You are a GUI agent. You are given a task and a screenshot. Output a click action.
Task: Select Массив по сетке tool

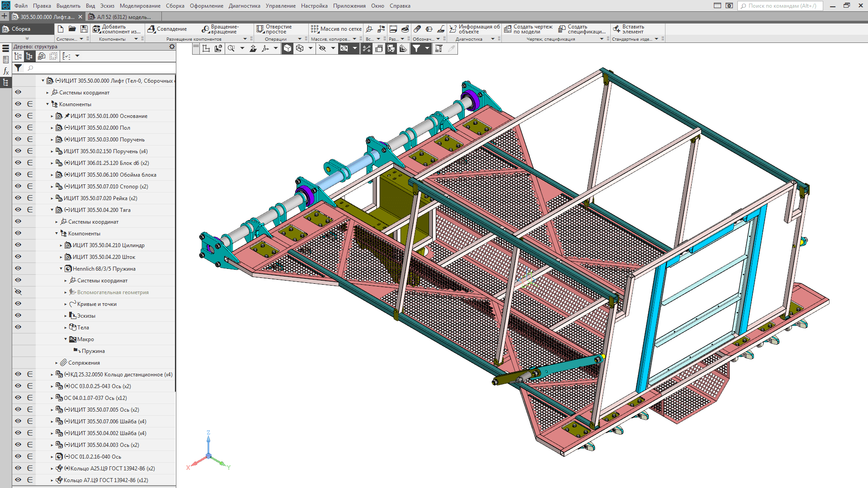(x=336, y=29)
